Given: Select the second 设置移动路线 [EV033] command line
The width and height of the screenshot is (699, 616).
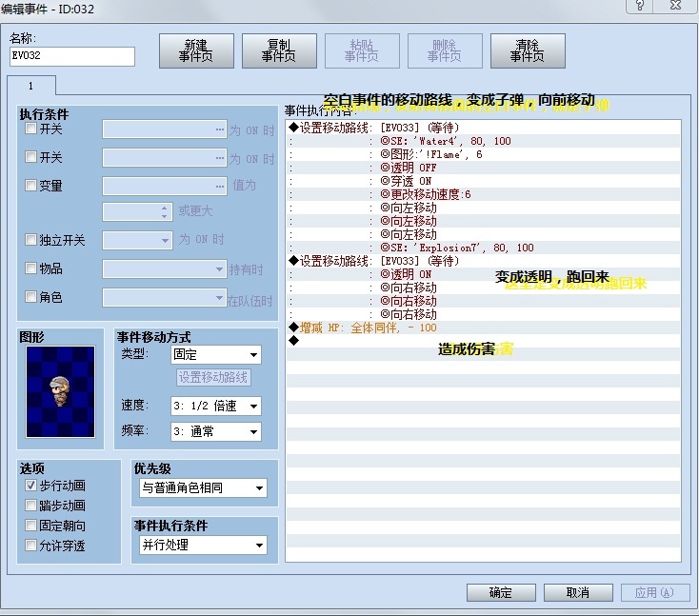Looking at the screenshot, I should tap(483, 261).
